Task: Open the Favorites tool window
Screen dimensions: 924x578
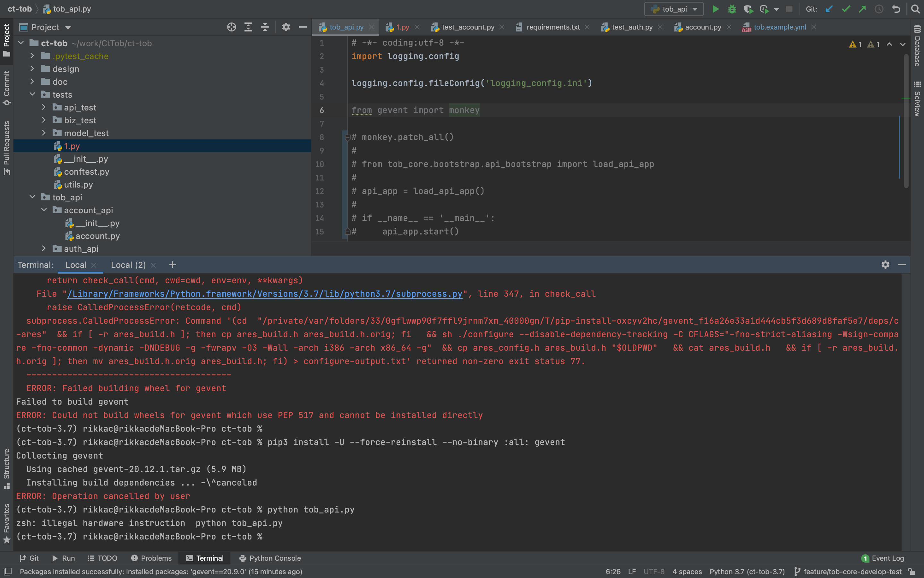Action: 6,523
